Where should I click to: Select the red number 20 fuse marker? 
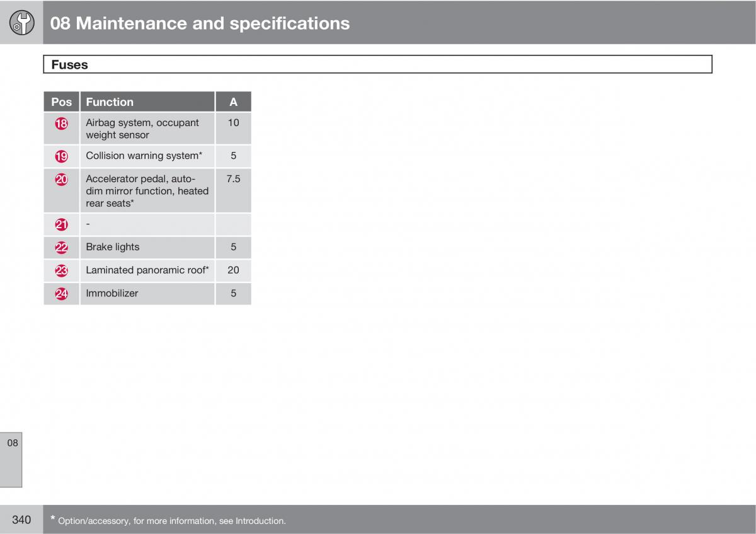point(61,180)
